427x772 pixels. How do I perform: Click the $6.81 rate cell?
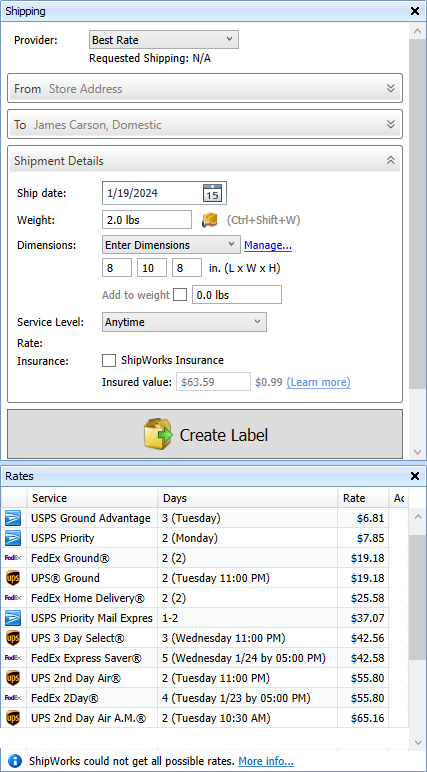pyautogui.click(x=363, y=518)
